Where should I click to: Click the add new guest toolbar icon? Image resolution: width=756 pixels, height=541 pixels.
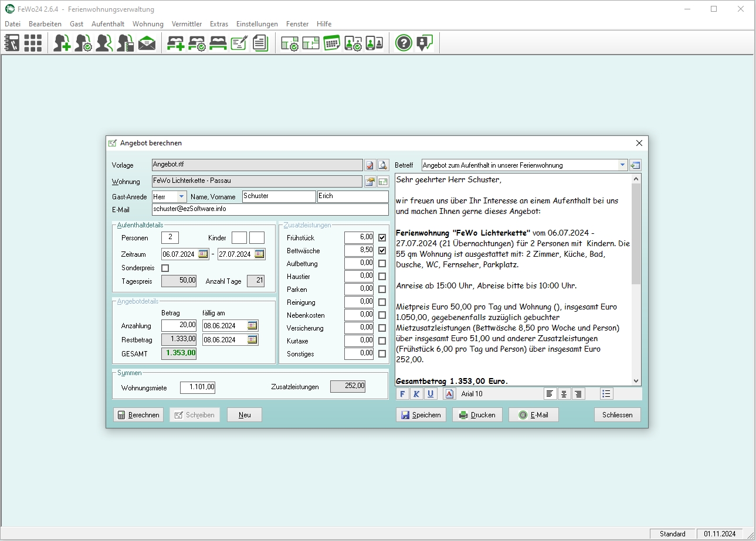point(62,43)
